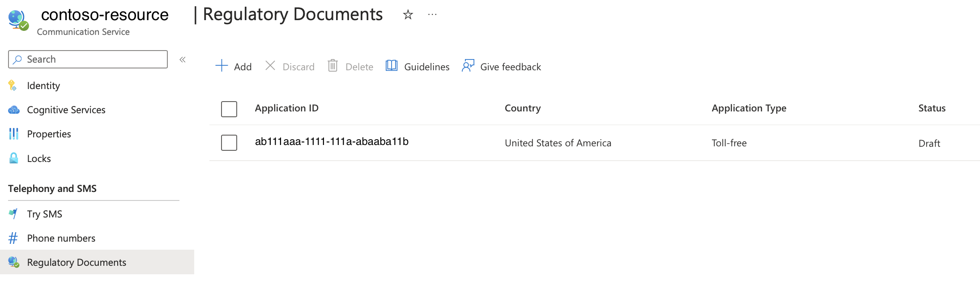Check the Application ID header checkbox

pyautogui.click(x=229, y=109)
